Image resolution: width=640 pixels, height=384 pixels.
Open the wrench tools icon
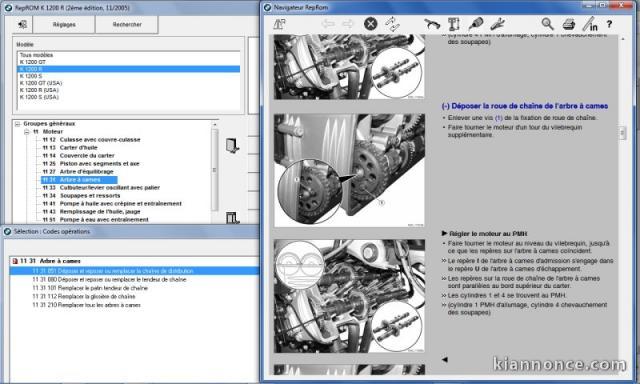click(x=498, y=24)
